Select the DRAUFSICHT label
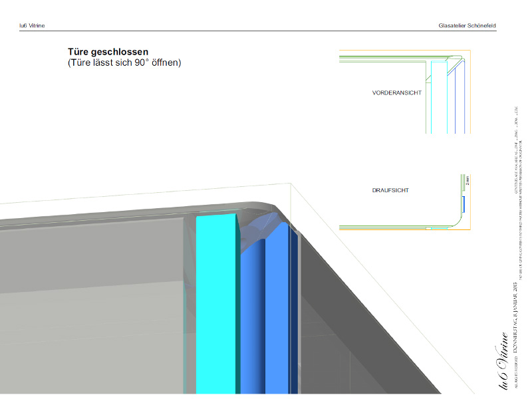The height and width of the screenshot is (399, 532). tap(390, 190)
